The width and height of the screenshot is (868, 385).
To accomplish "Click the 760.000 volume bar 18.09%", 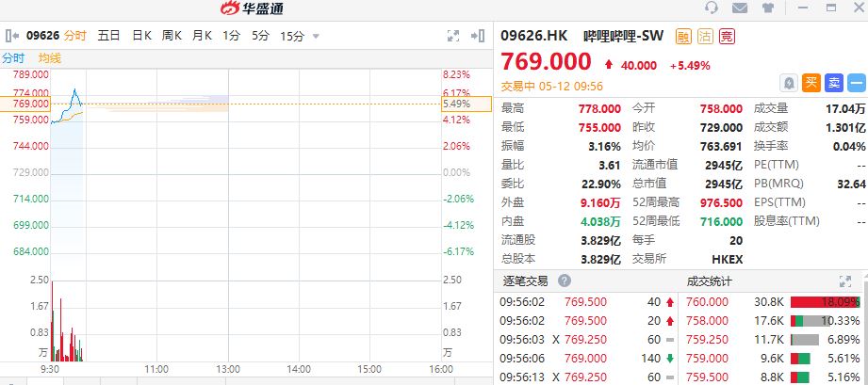I will pos(825,302).
